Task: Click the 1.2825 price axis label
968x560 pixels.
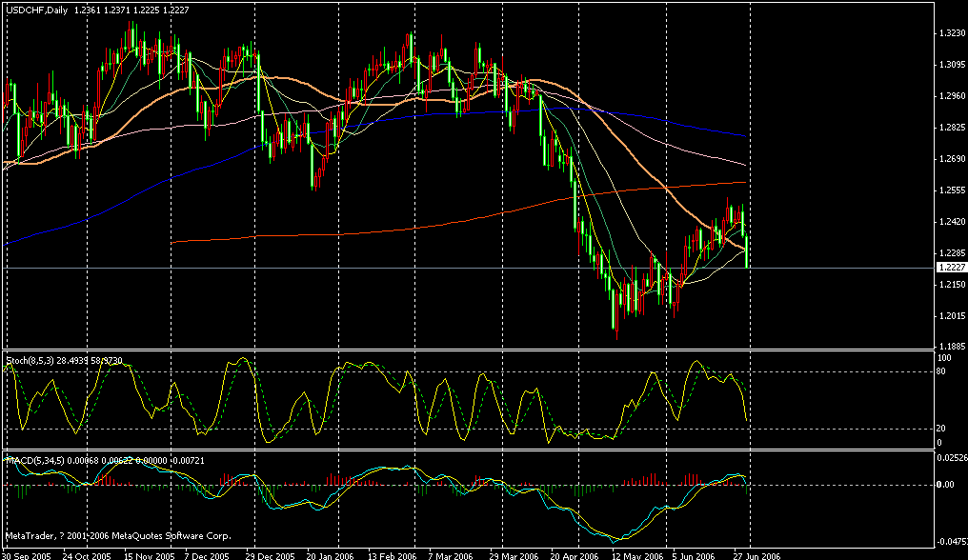Action: point(952,128)
